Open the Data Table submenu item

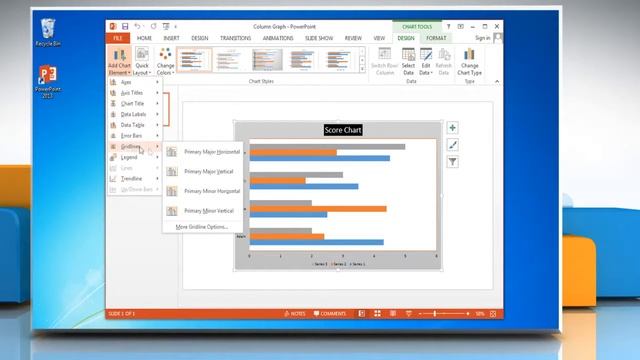pyautogui.click(x=135, y=125)
